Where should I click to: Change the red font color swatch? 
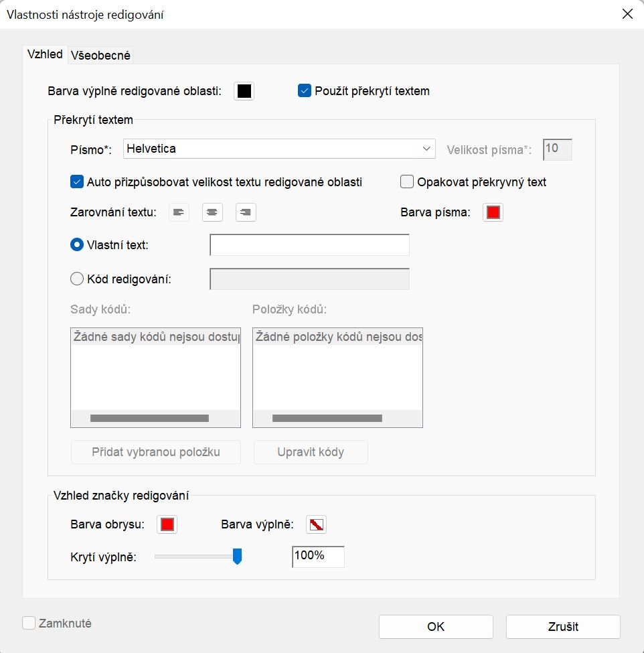(493, 212)
